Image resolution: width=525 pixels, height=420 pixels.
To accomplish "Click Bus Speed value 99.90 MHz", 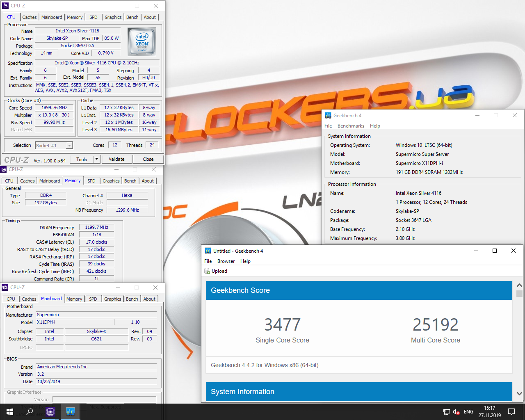I will point(54,122).
